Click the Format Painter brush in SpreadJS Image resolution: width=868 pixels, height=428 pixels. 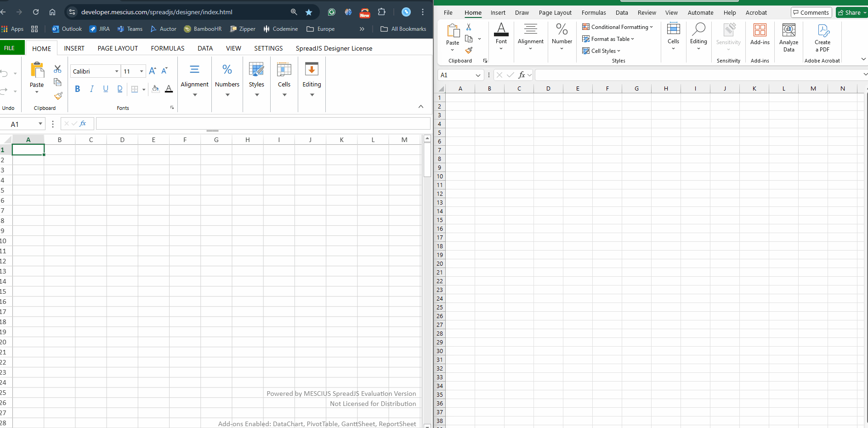58,96
